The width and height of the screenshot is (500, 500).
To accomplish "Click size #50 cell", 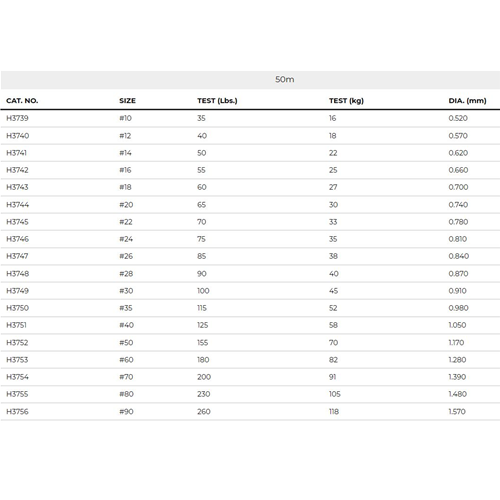I will click(x=126, y=343).
